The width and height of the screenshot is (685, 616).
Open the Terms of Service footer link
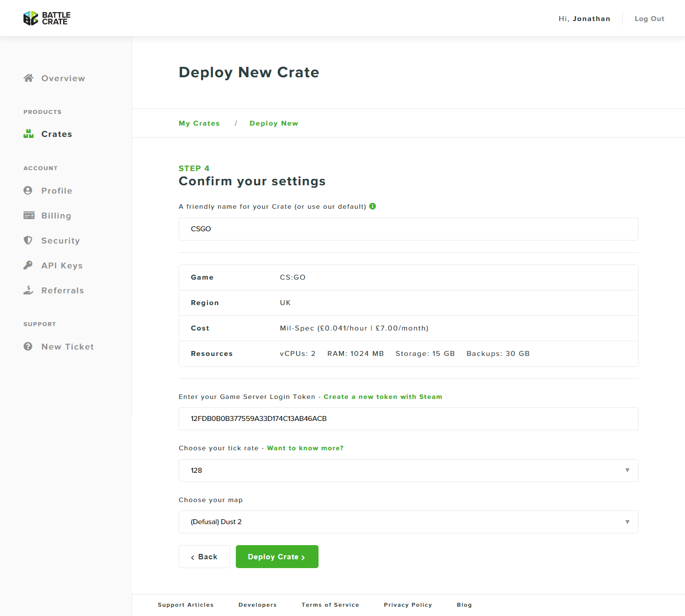[x=330, y=605]
